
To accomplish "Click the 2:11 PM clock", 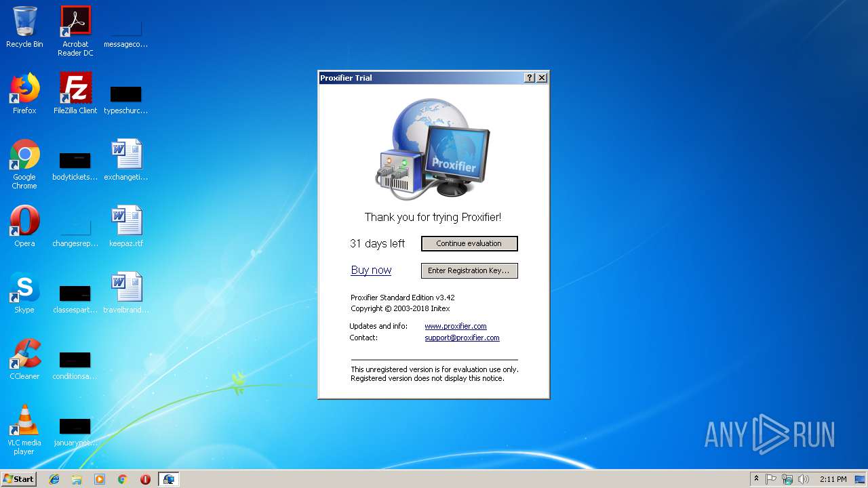I will coord(833,479).
